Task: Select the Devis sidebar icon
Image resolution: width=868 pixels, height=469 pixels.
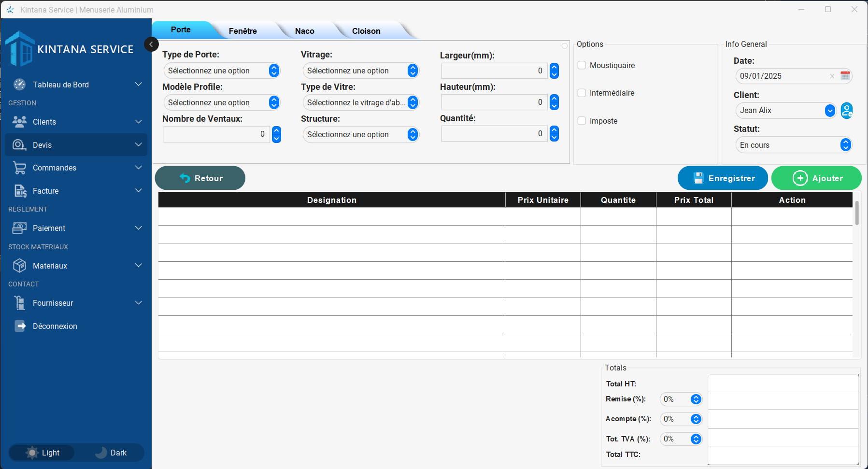Action: (19, 144)
